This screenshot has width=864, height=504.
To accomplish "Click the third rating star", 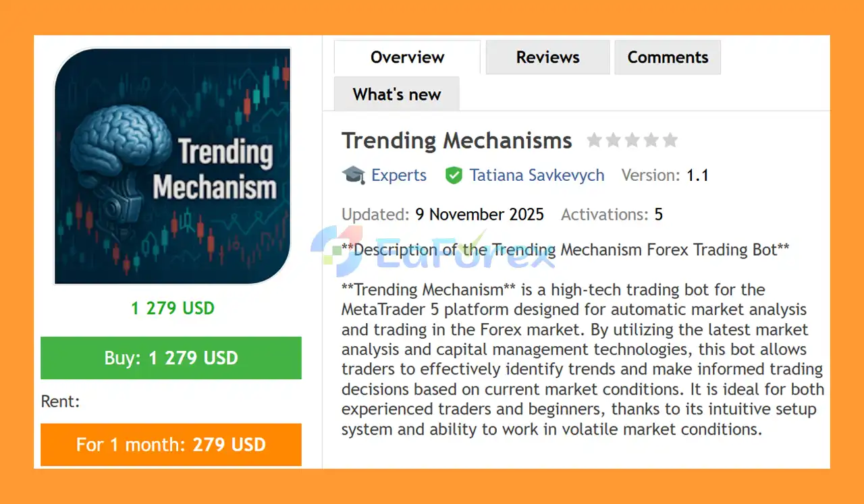I will 632,140.
